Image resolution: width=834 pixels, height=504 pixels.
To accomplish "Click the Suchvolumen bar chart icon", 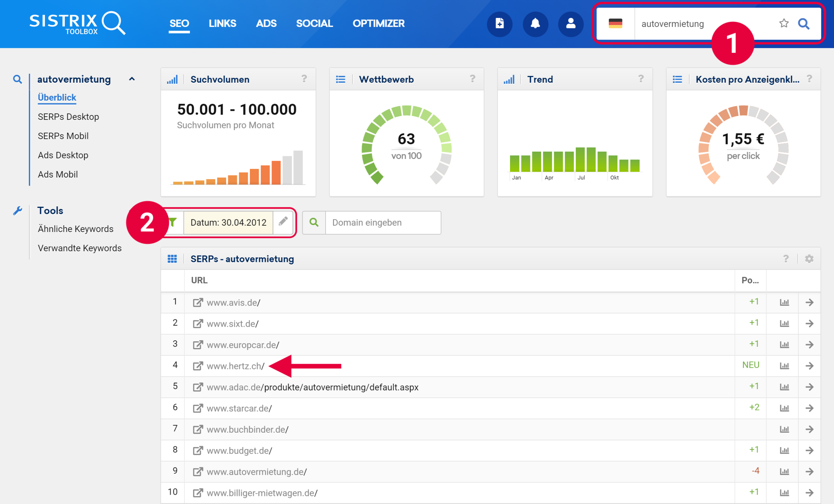I will [x=172, y=79].
